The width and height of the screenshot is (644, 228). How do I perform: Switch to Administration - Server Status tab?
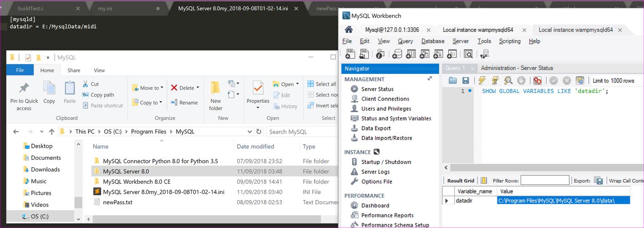pos(517,68)
